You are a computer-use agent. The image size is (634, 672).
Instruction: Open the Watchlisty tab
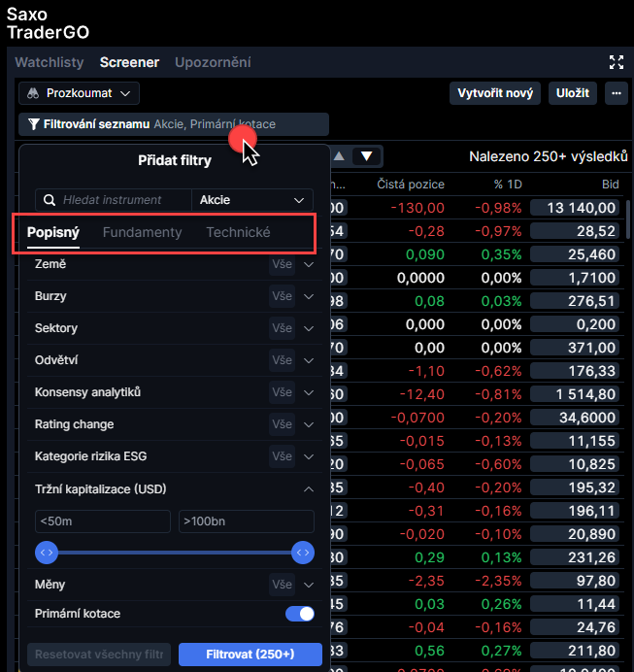click(x=50, y=62)
